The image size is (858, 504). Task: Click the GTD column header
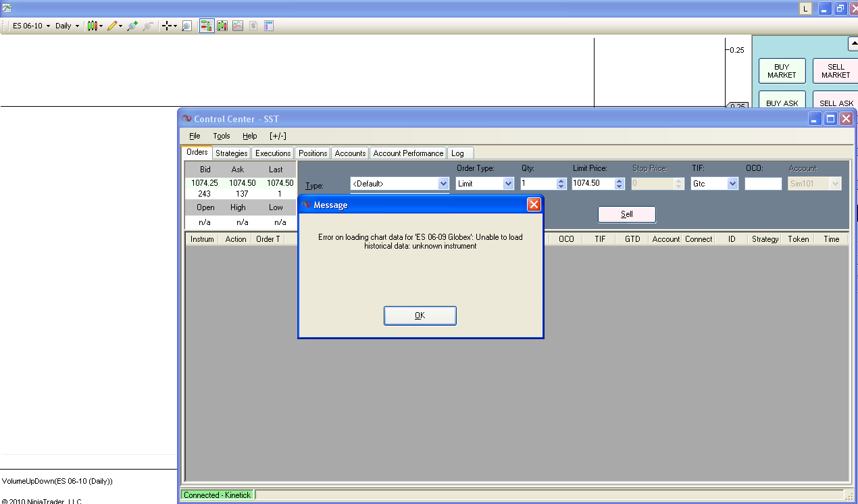point(632,239)
